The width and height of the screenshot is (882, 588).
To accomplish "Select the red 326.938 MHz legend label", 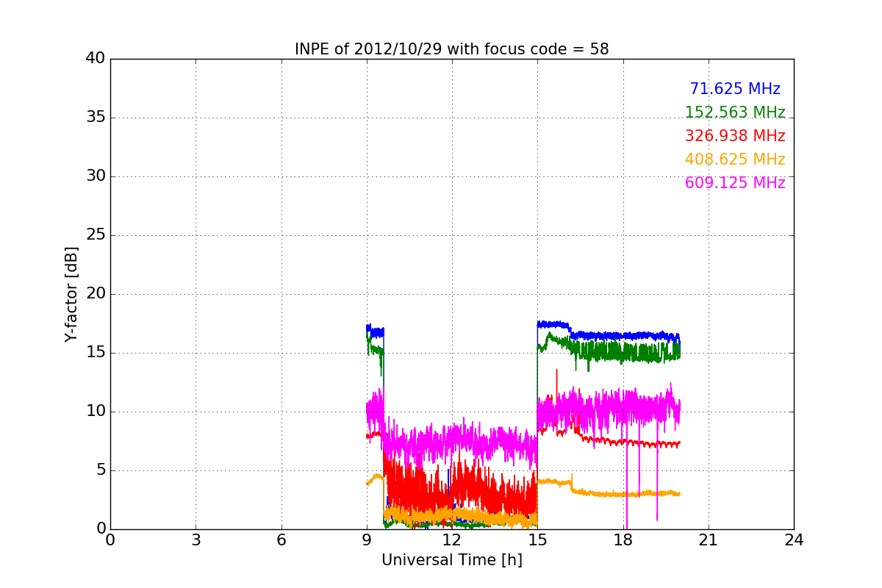I will pyautogui.click(x=735, y=136).
